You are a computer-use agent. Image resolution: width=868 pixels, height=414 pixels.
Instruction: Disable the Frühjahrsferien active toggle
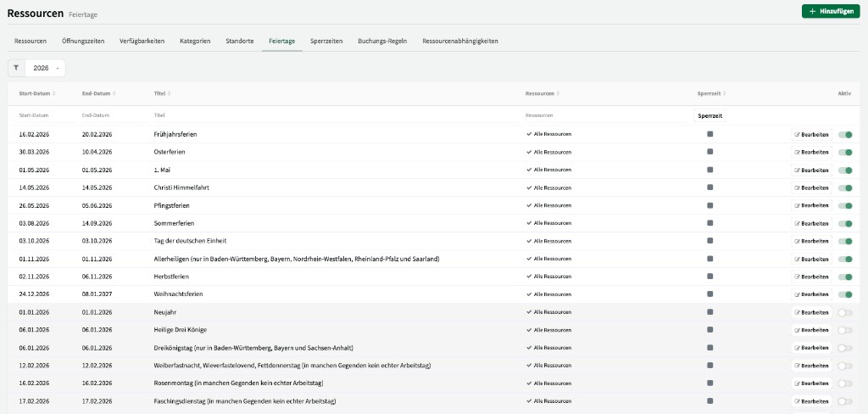[x=844, y=134]
